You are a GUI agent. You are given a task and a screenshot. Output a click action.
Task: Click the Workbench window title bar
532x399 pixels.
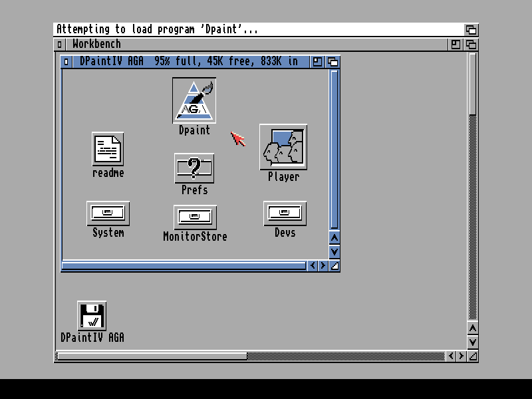click(256, 45)
